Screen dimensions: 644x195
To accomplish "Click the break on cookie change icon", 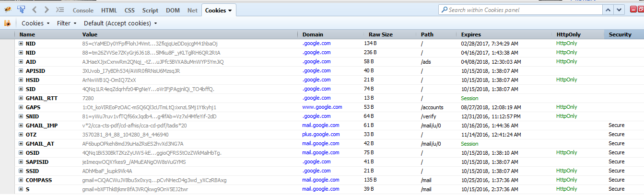I will [x=7, y=23].
